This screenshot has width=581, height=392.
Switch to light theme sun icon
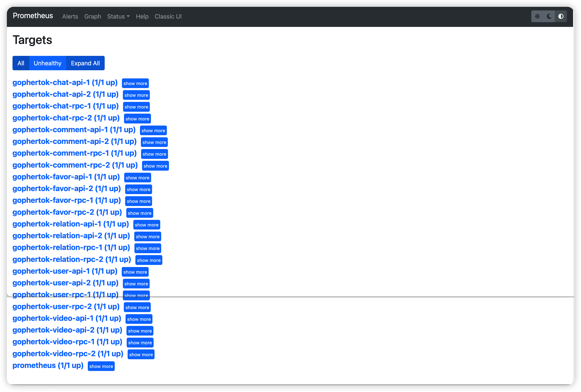[x=537, y=16]
